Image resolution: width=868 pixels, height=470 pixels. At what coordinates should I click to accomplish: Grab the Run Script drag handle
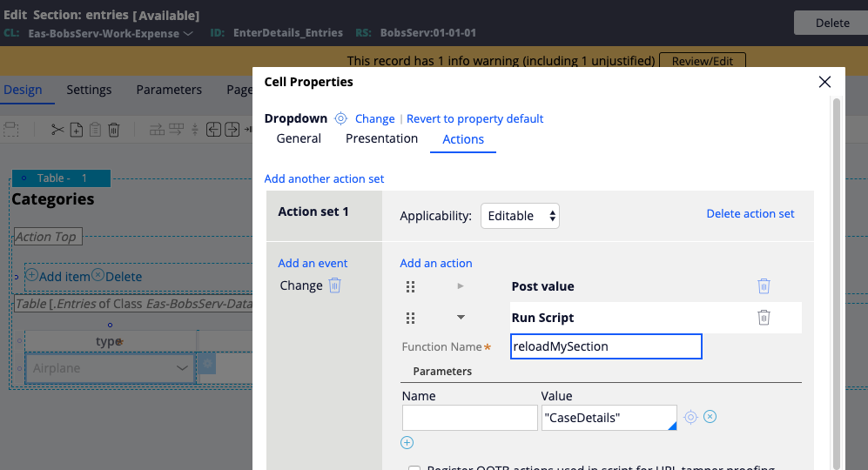410,318
